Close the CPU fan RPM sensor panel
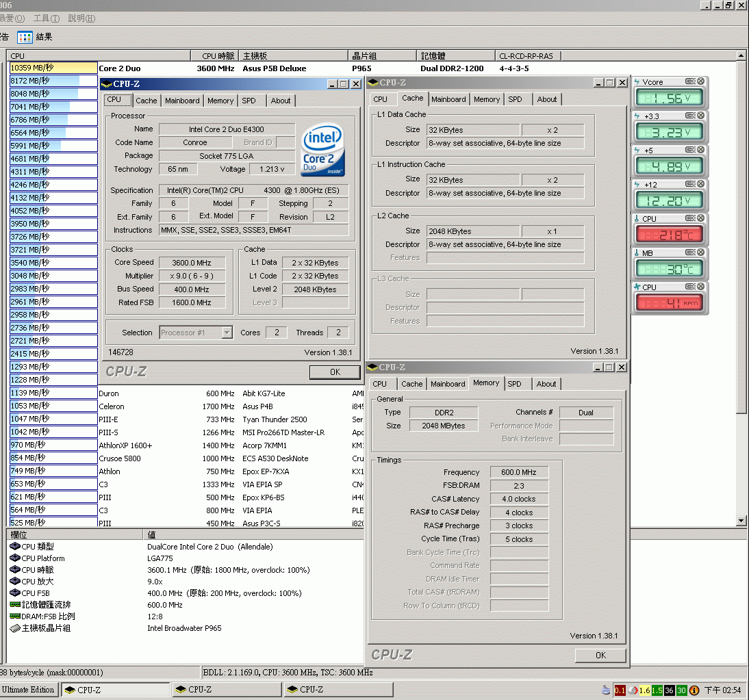Image resolution: width=749 pixels, height=700 pixels. pyautogui.click(x=700, y=287)
